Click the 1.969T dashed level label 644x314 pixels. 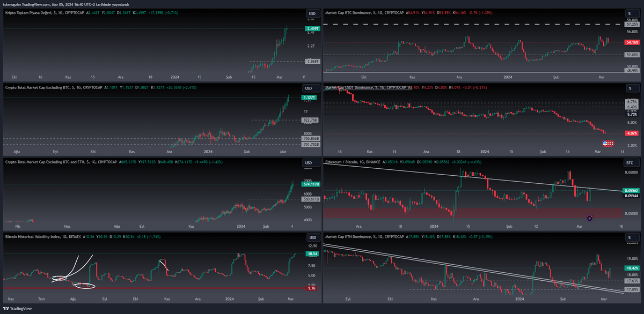[x=312, y=61]
